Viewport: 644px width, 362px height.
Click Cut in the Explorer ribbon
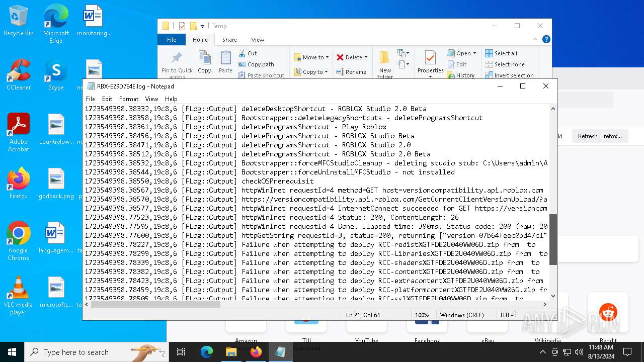point(248,53)
